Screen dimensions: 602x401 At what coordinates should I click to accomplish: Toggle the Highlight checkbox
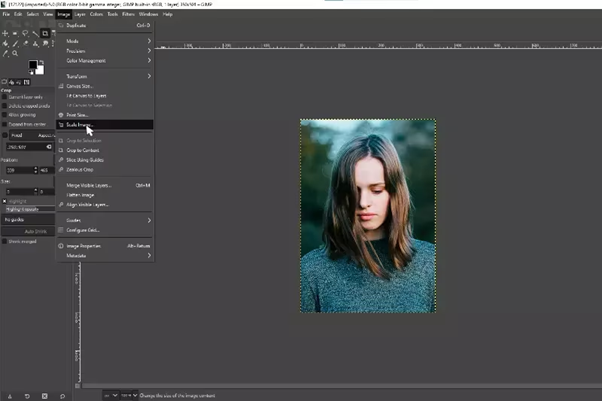5,201
